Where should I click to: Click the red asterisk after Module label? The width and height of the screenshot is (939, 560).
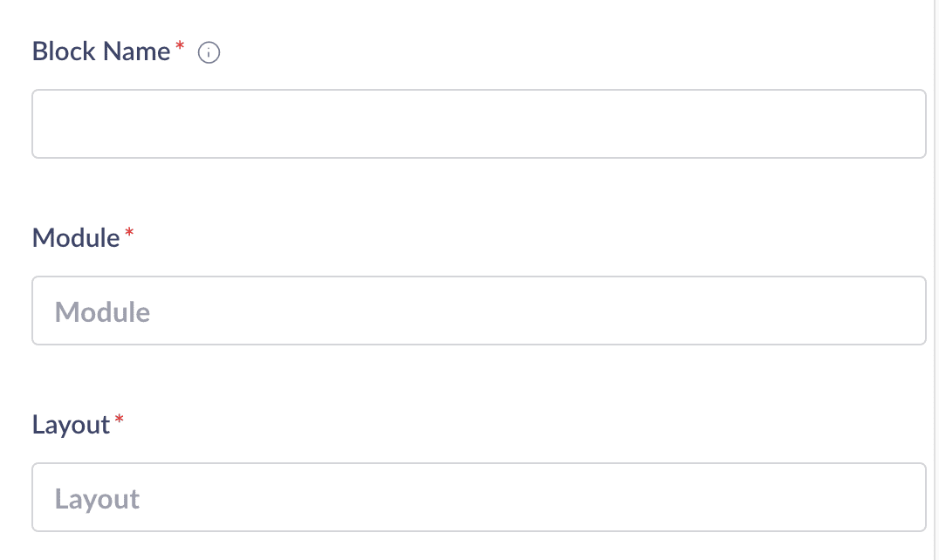(x=129, y=233)
